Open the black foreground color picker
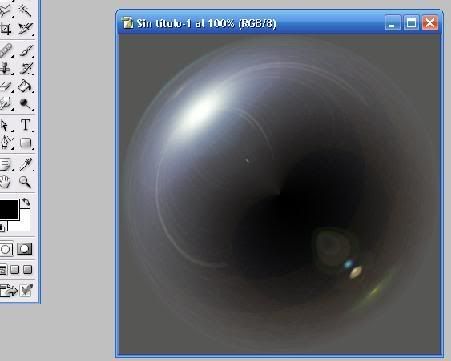 click(x=8, y=209)
